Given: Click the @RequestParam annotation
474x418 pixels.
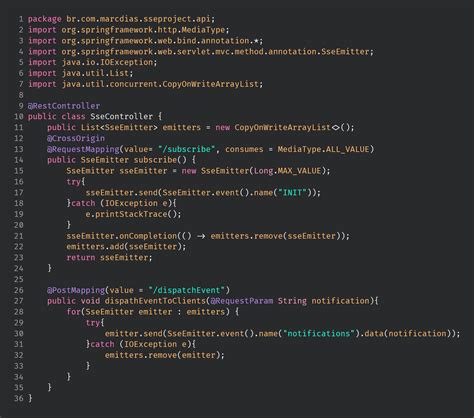Looking at the screenshot, I should (242, 301).
